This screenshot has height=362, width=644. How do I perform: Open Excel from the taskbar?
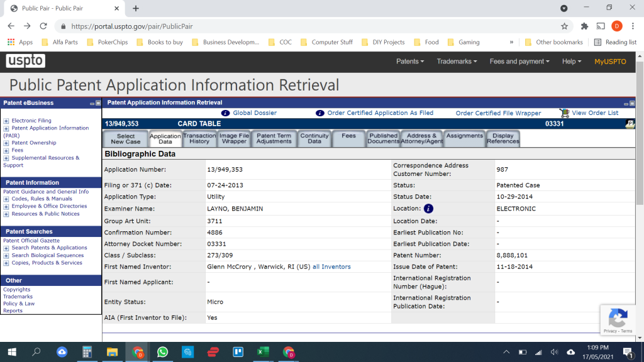[263, 352]
